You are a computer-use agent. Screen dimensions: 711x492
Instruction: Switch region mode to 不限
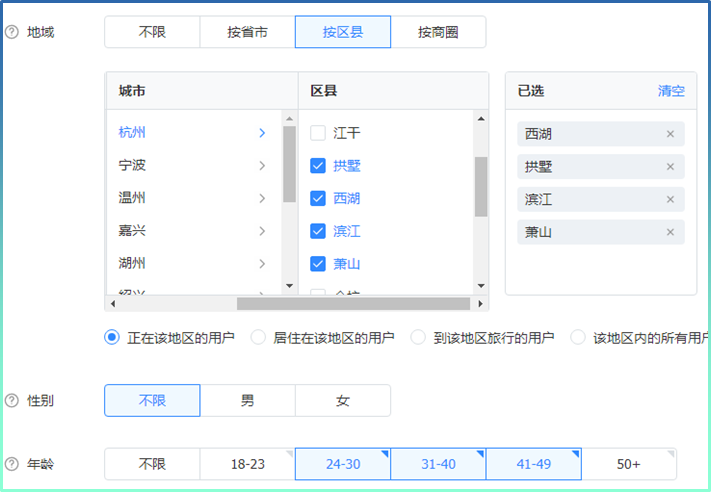coord(152,32)
